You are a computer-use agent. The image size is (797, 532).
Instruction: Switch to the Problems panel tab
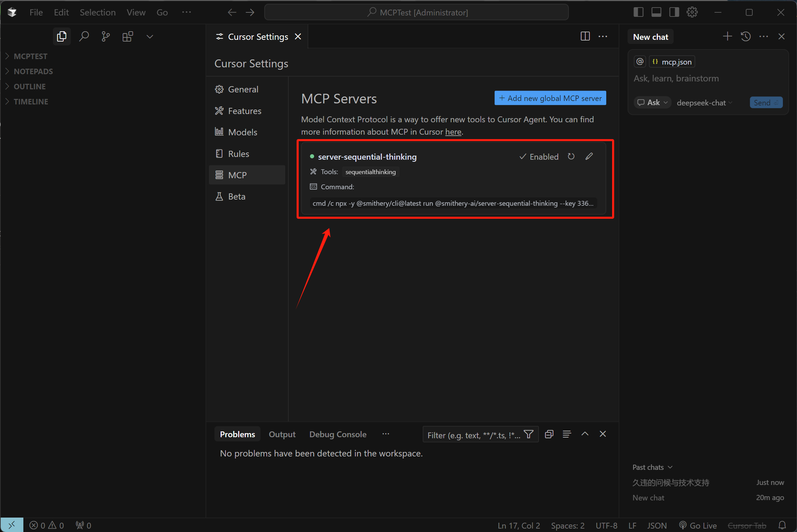coord(237,434)
